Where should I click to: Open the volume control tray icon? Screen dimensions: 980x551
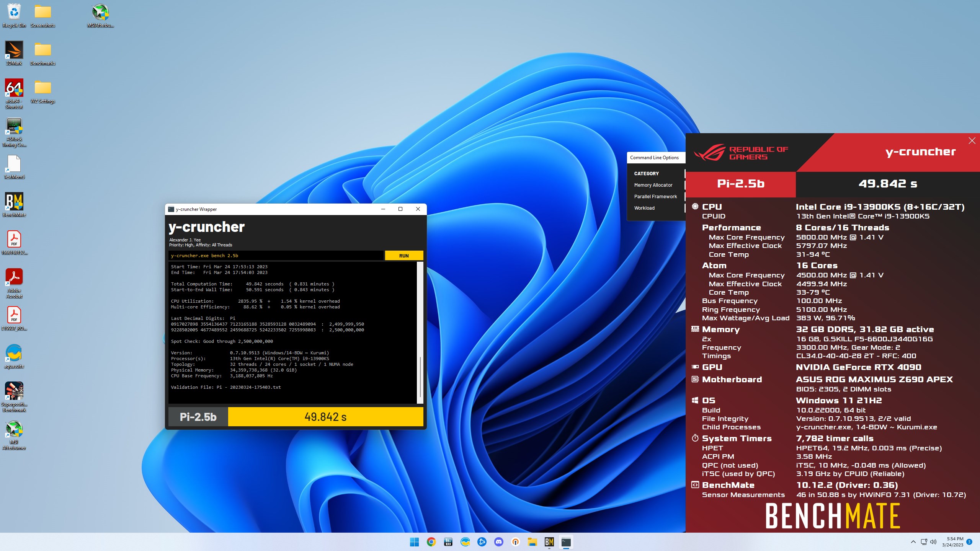click(x=933, y=542)
